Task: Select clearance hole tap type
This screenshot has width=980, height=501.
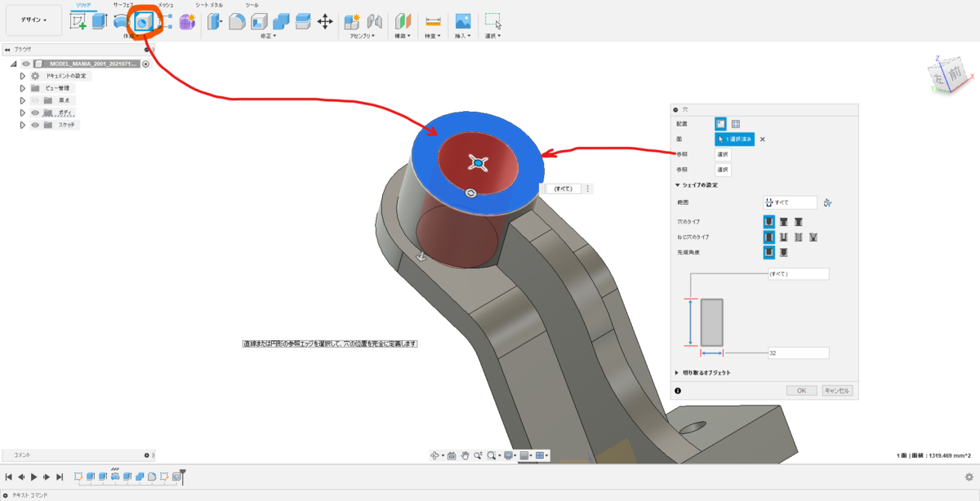Action: [x=784, y=237]
